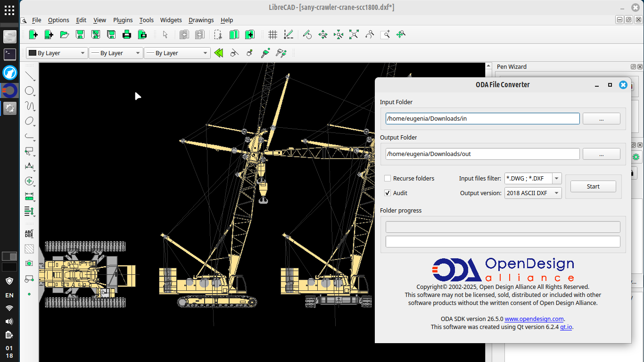Viewport: 644px width, 362px height.
Task: Click the volume icon in system tray
Action: point(9,321)
